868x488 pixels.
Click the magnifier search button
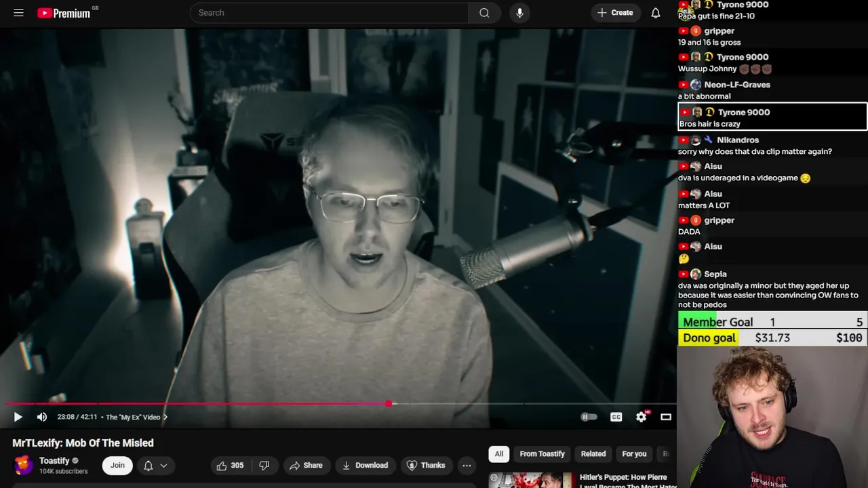point(484,13)
